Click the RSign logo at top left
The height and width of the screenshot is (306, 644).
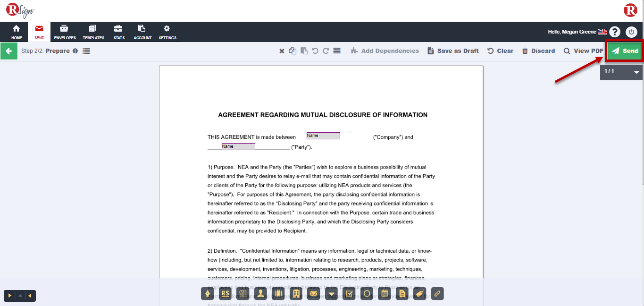coord(20,10)
